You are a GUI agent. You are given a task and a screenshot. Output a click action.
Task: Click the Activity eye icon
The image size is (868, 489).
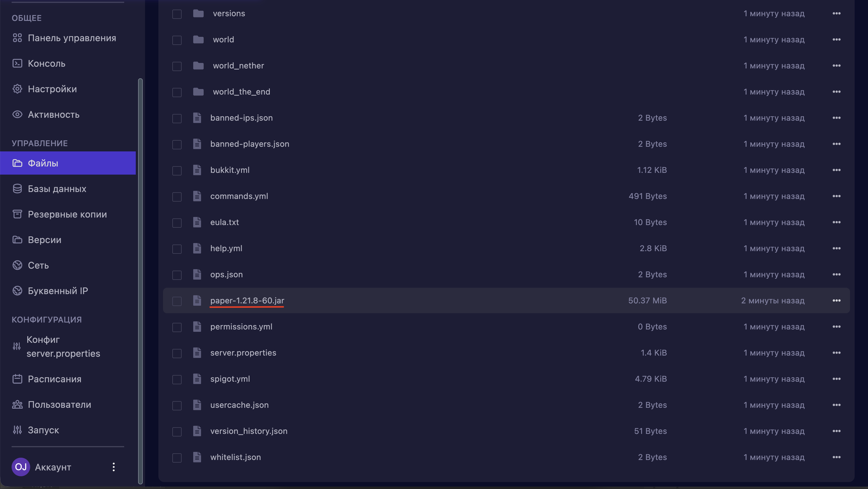pyautogui.click(x=17, y=115)
